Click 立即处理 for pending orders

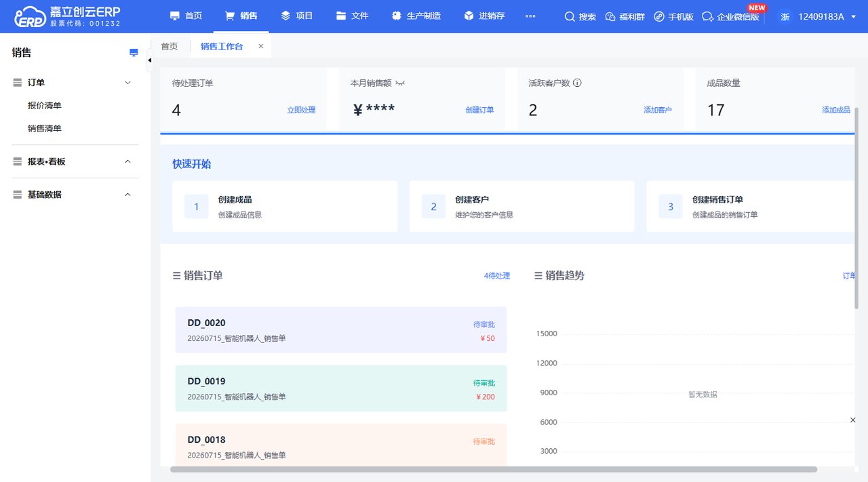pos(301,110)
